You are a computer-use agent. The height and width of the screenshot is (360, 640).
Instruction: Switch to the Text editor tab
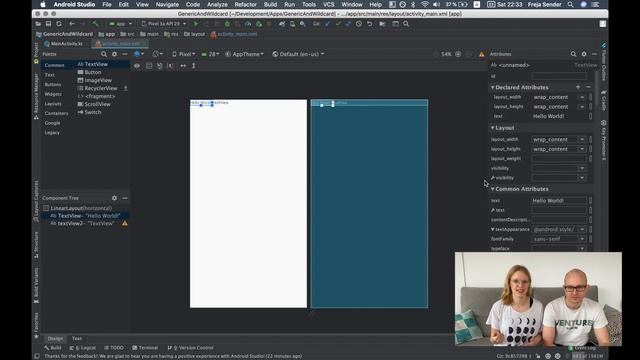77,338
